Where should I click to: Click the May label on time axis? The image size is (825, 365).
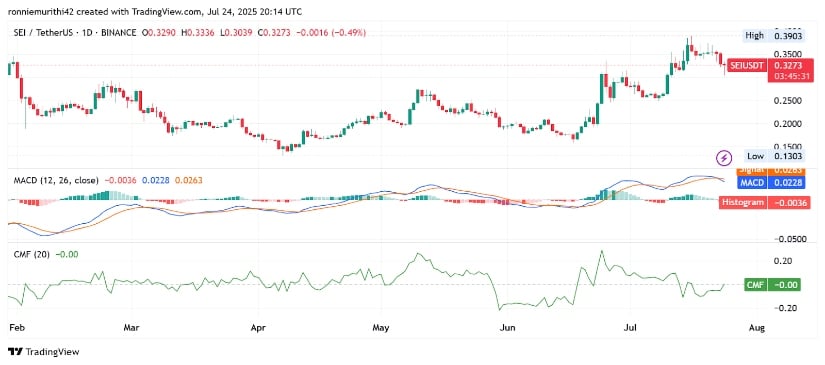[380, 329]
